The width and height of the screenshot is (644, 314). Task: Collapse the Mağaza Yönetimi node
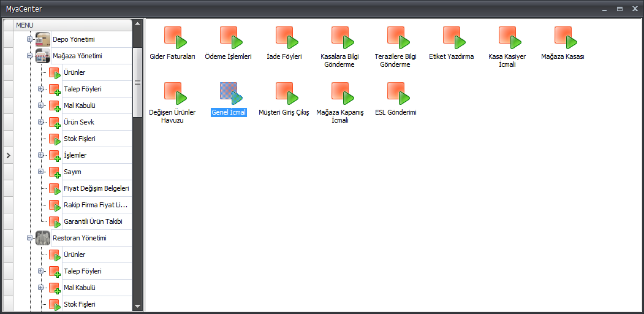point(29,55)
